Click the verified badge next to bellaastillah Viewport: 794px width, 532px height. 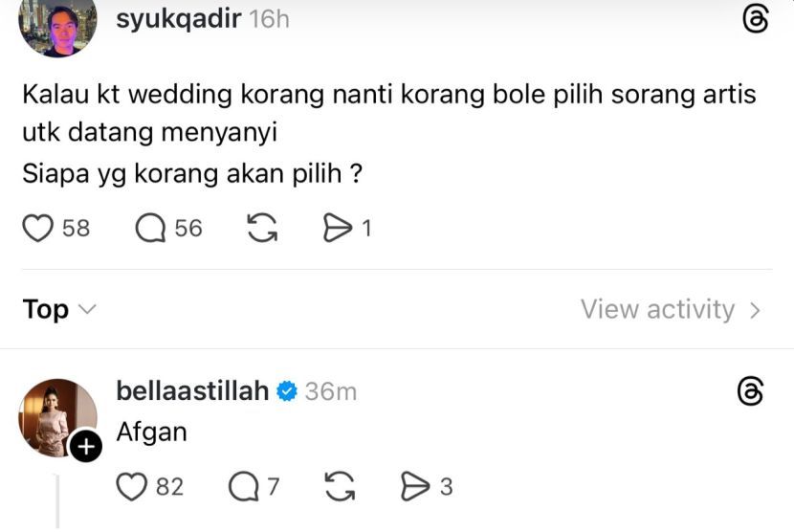[x=287, y=391]
